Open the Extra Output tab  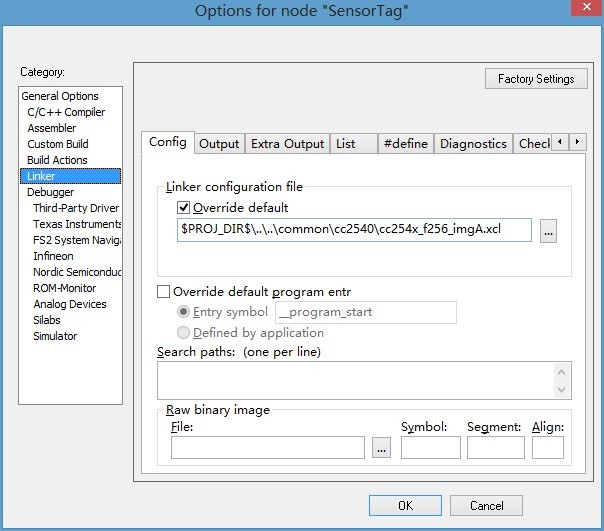tap(287, 144)
